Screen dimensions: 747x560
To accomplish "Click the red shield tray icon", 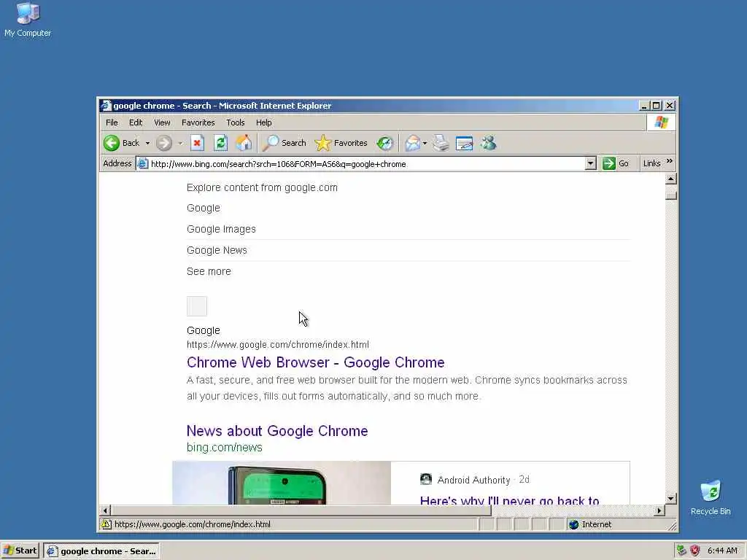I will tap(695, 551).
